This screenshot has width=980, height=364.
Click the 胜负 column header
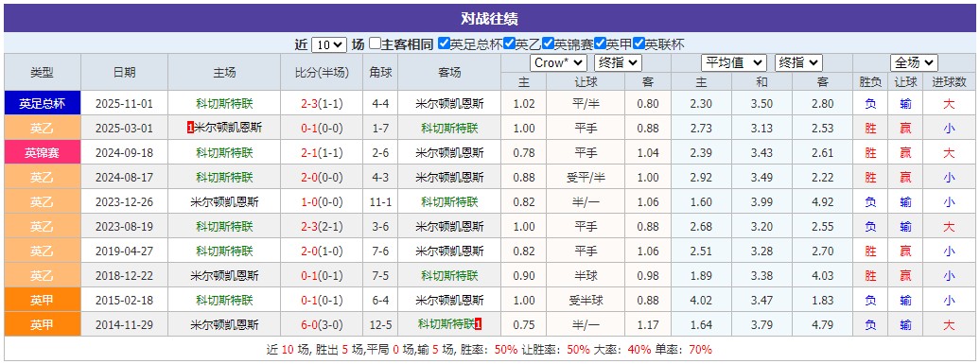[870, 81]
